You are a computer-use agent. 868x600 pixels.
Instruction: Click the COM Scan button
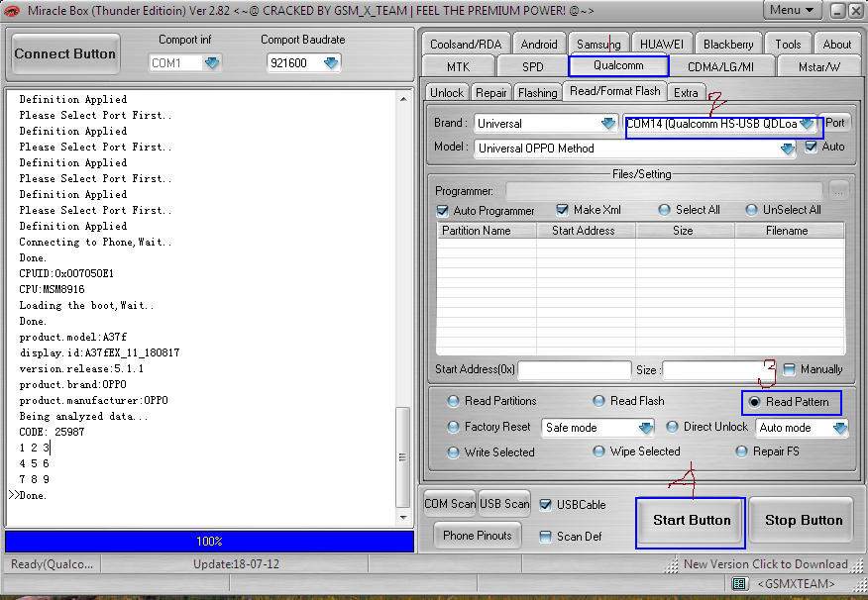point(450,504)
